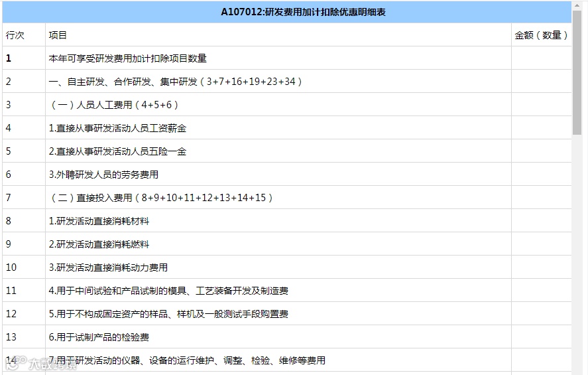The width and height of the screenshot is (588, 375).
Task: Click the scrollbar up arrow
Action: [x=577, y=5]
